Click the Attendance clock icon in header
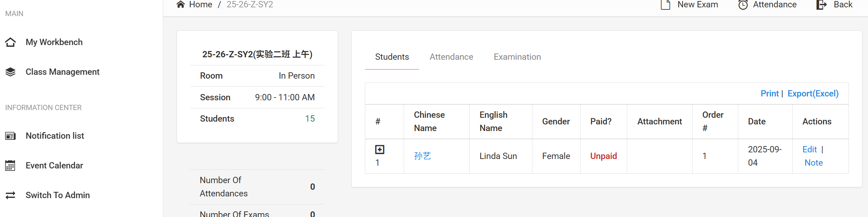868x217 pixels. [x=743, y=5]
